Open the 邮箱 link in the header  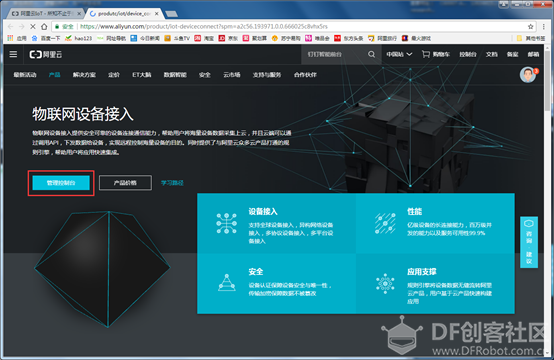click(x=533, y=54)
